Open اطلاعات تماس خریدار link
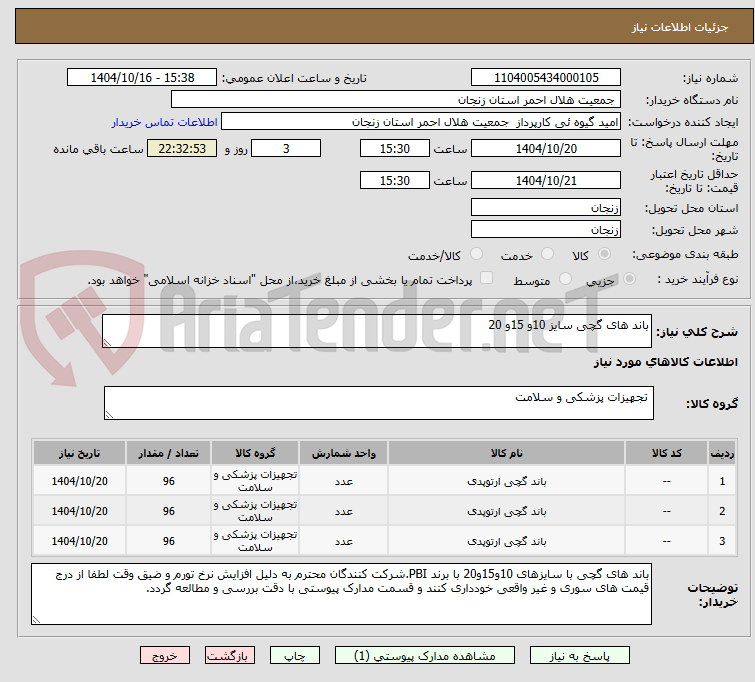The image size is (755, 682). click(165, 122)
